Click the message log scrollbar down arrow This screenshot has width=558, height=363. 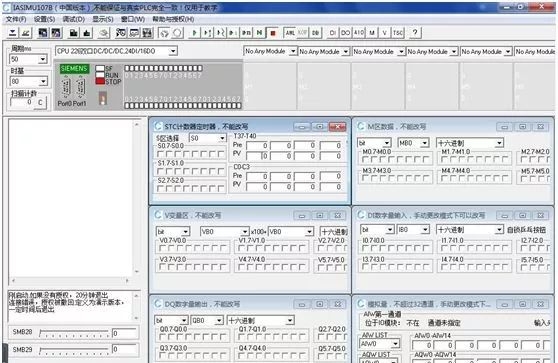(x=136, y=318)
